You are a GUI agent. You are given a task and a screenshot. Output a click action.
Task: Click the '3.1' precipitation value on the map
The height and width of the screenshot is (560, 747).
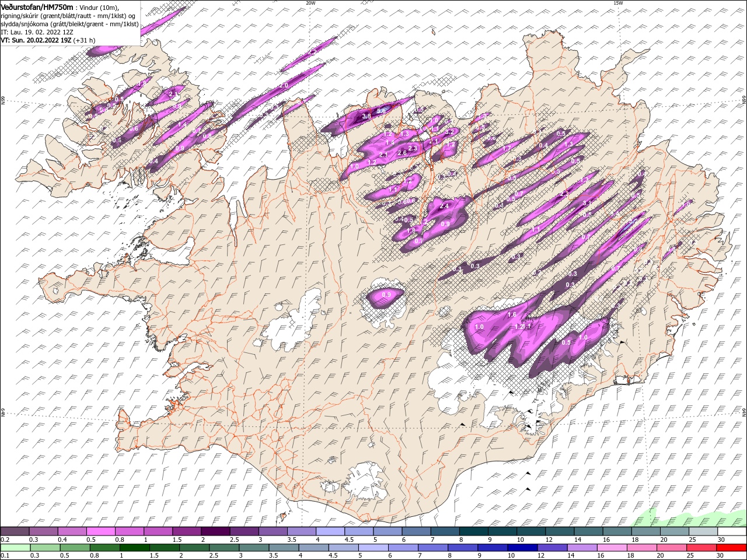tap(588, 203)
